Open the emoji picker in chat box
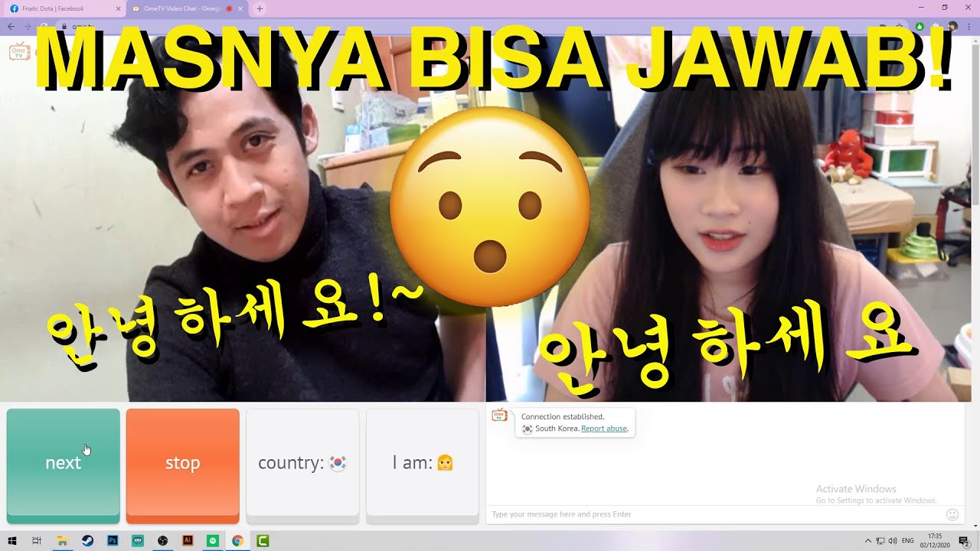Viewport: 980px width, 551px height. [952, 514]
